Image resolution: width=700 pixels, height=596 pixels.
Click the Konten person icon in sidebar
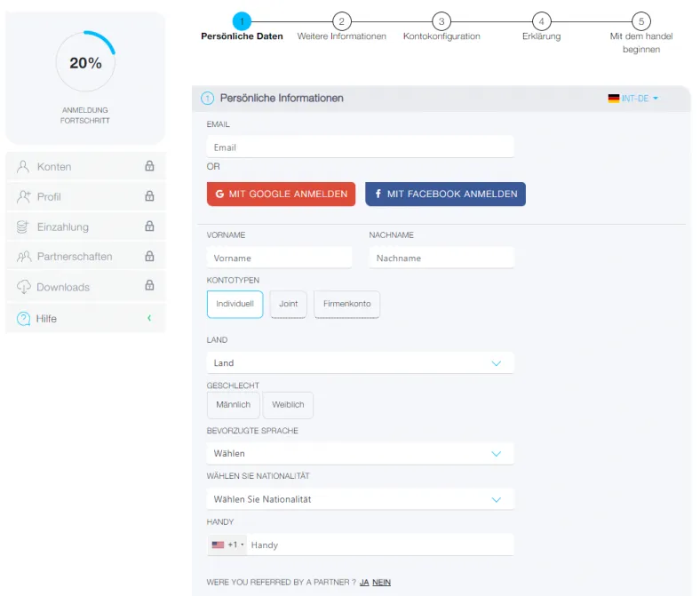click(23, 166)
